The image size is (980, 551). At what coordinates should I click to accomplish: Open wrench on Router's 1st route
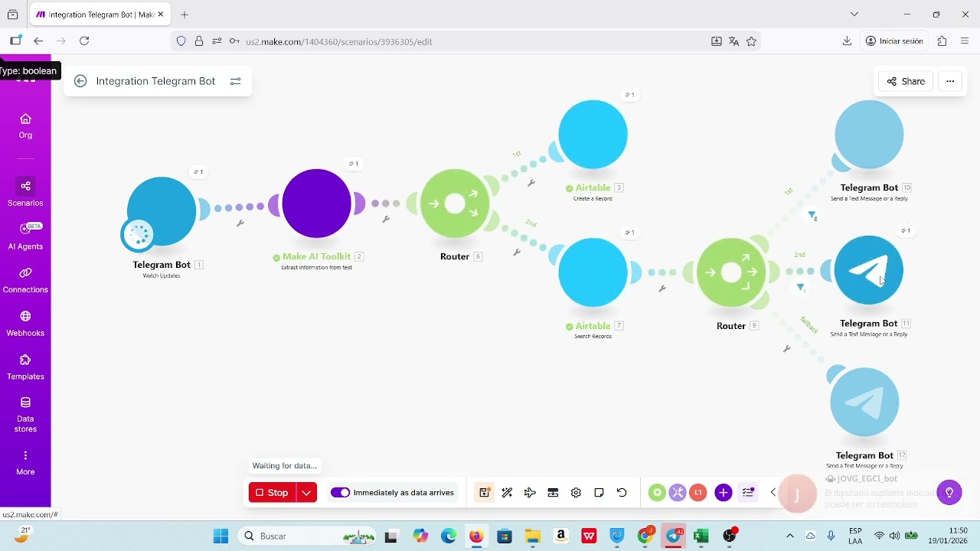[531, 183]
